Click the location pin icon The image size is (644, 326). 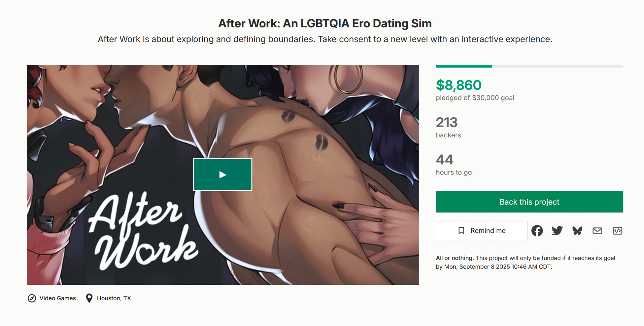(89, 298)
